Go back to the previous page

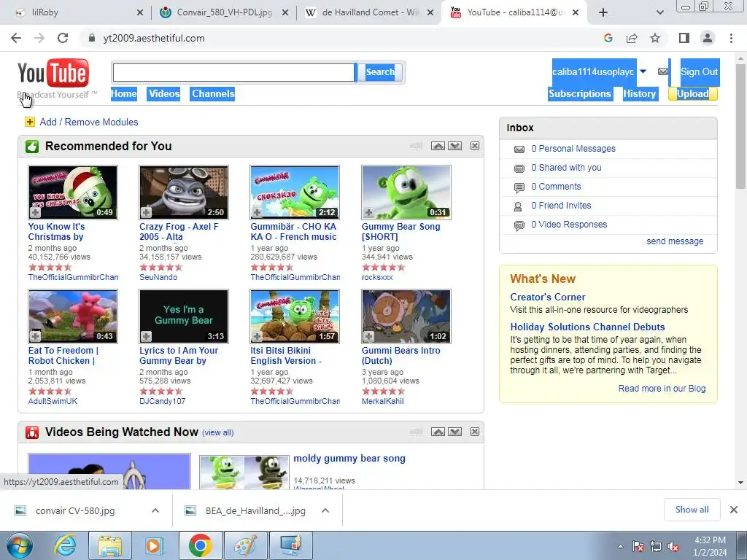(x=16, y=38)
